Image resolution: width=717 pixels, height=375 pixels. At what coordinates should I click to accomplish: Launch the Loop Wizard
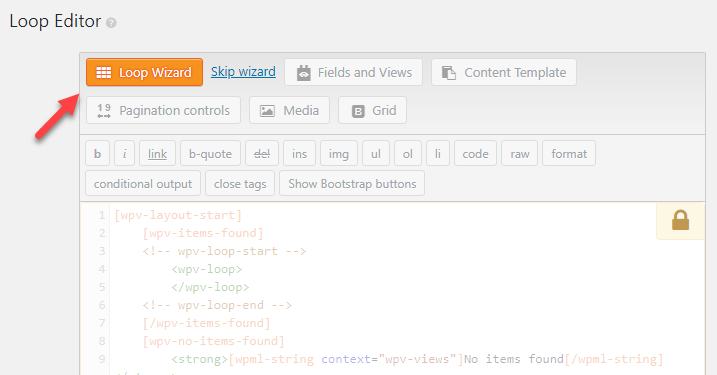[x=144, y=72]
